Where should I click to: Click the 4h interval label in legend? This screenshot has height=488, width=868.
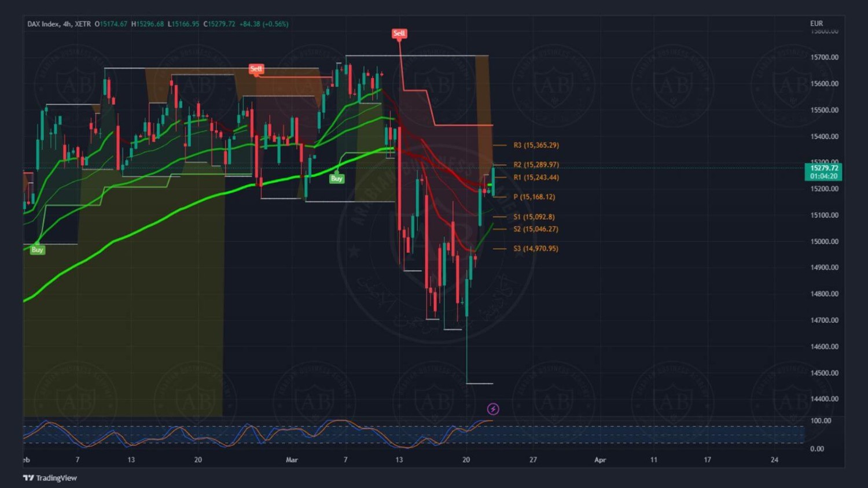pyautogui.click(x=67, y=24)
